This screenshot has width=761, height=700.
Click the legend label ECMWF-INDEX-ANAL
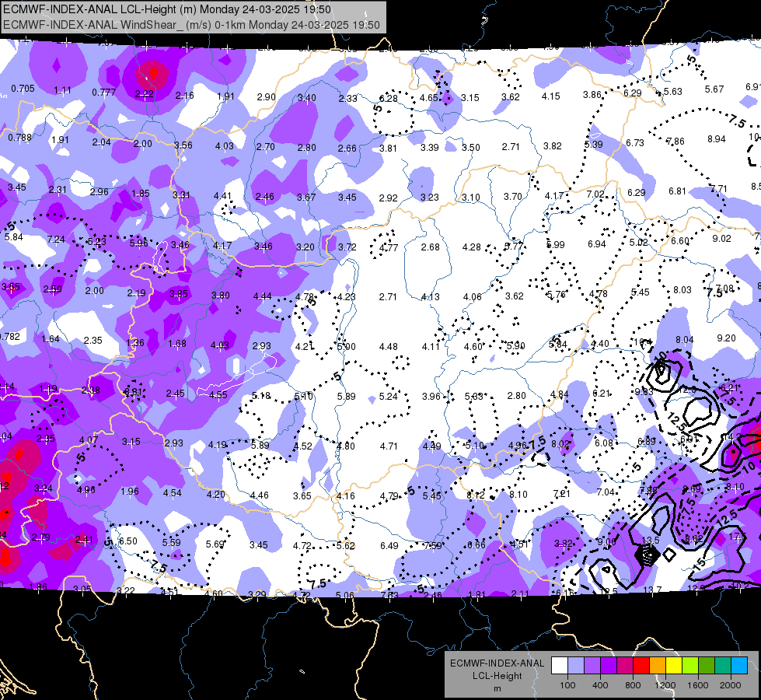click(497, 663)
